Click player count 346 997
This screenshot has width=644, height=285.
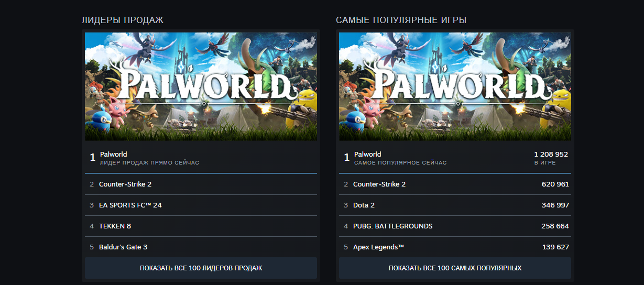[x=555, y=205]
